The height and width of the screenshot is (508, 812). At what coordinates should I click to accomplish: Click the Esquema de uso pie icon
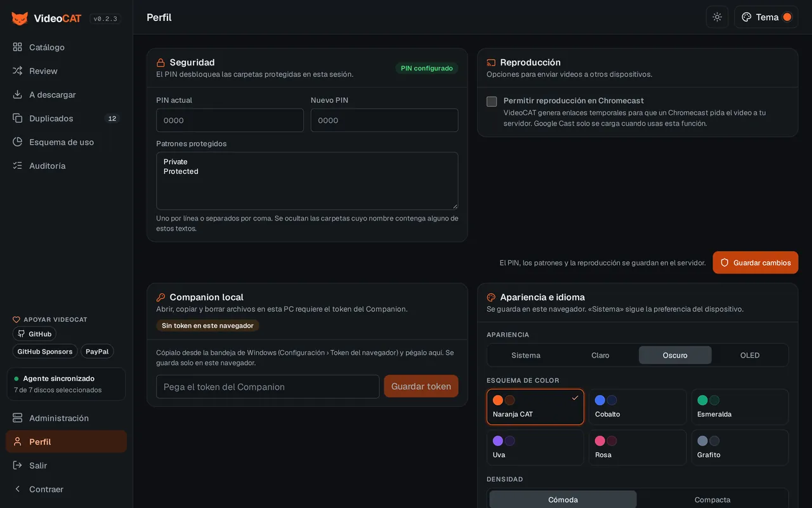(17, 142)
